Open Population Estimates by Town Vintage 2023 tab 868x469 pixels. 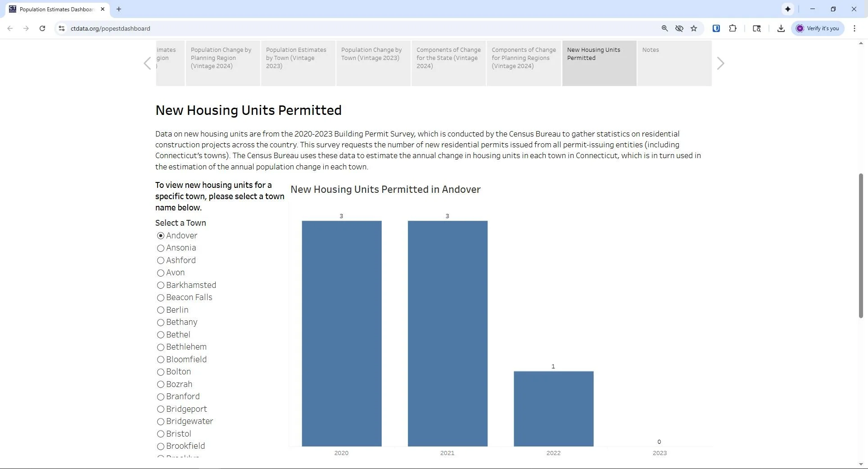point(298,63)
